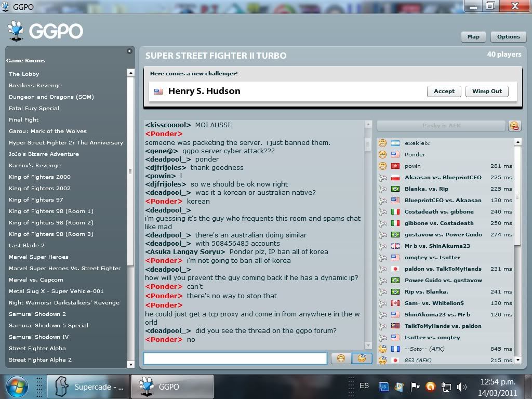Set status to available with smiley button
The image size is (532, 399).
point(341,358)
